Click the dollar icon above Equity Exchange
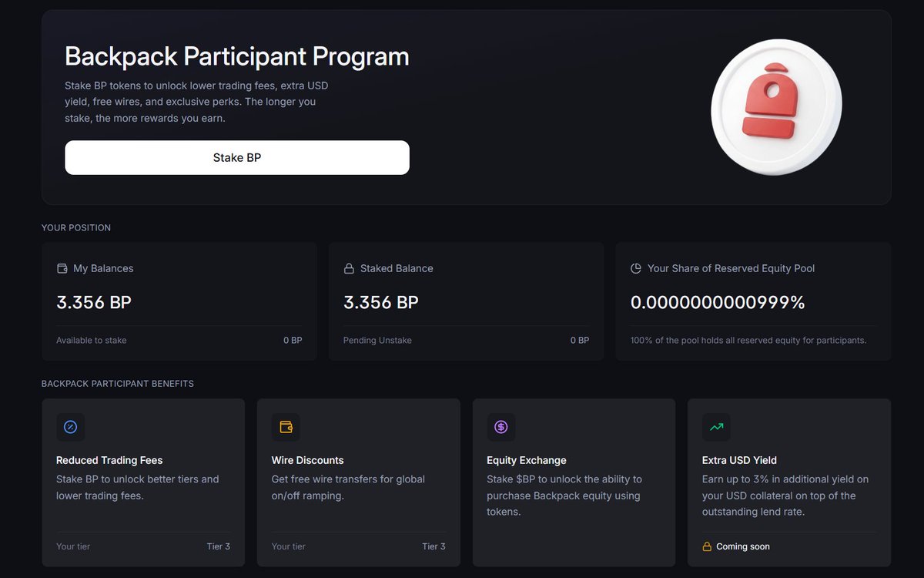Screen dimensions: 924x578 click(501, 427)
